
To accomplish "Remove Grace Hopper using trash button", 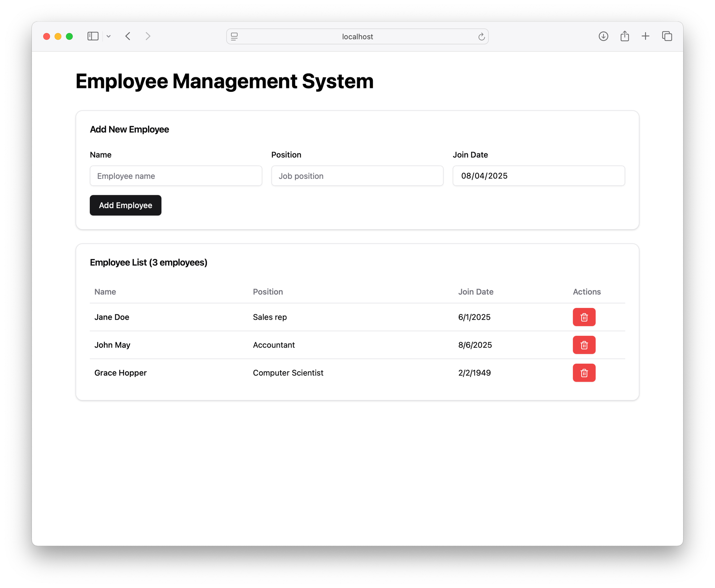I will click(x=584, y=373).
